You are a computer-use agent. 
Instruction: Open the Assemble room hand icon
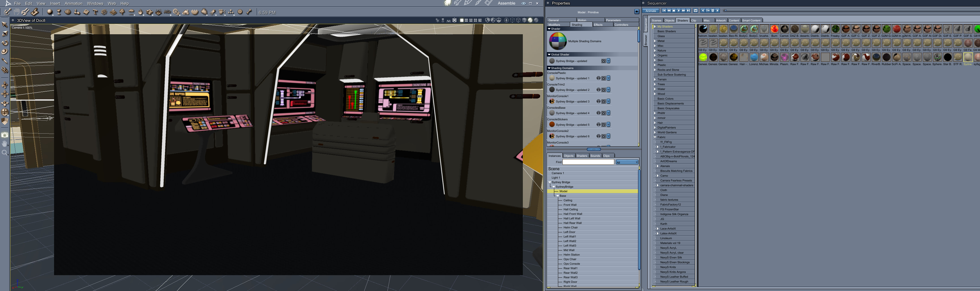click(447, 3)
